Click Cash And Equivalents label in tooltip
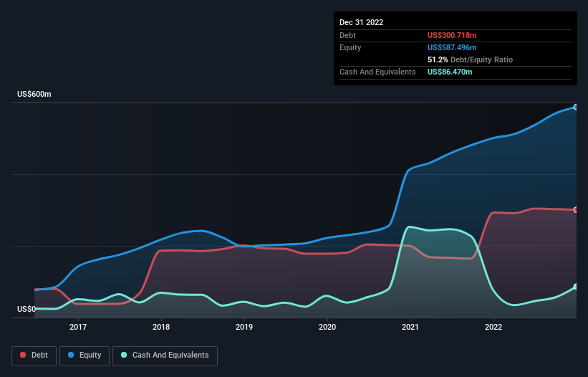Viewport: 588px width, 377px height. (377, 72)
